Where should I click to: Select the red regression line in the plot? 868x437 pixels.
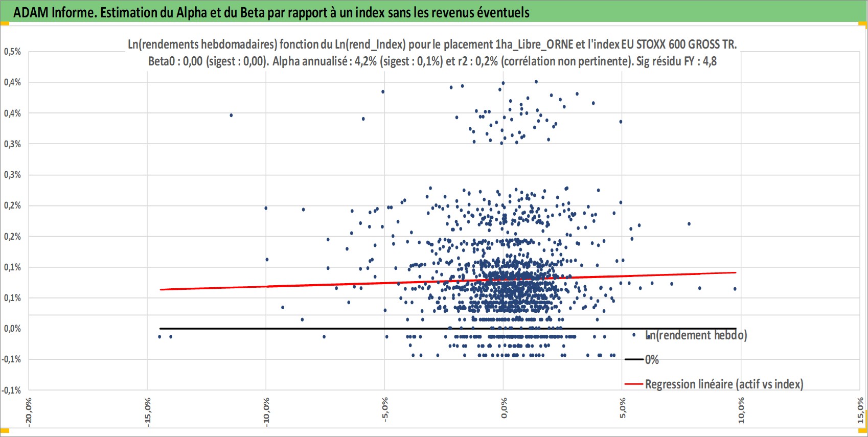coord(448,281)
